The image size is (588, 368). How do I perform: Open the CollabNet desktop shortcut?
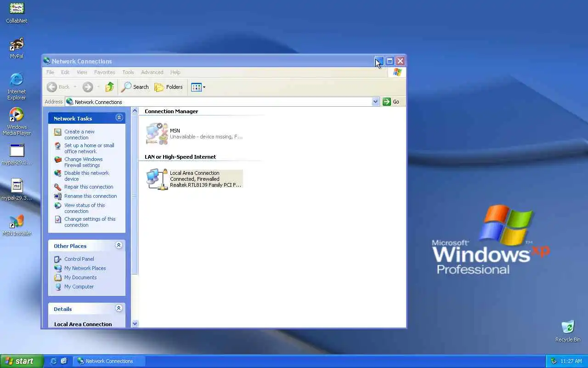[x=17, y=13]
